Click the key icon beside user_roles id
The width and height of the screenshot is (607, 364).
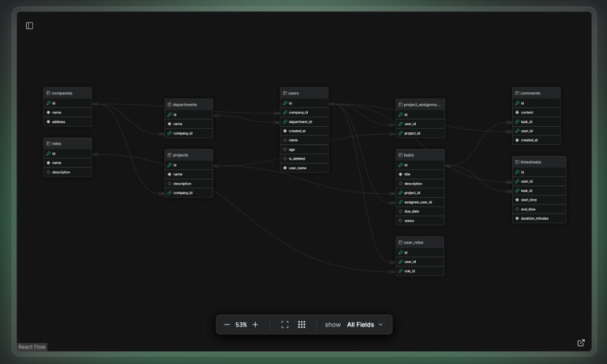400,252
